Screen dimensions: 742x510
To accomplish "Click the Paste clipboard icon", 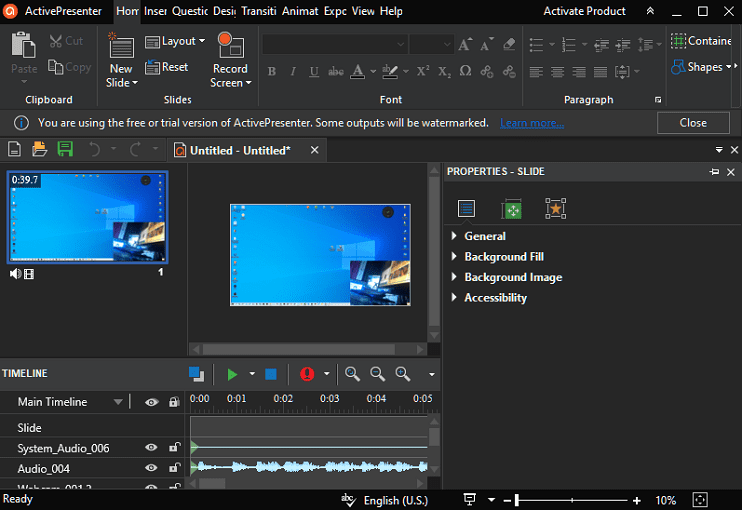I will coord(24,45).
